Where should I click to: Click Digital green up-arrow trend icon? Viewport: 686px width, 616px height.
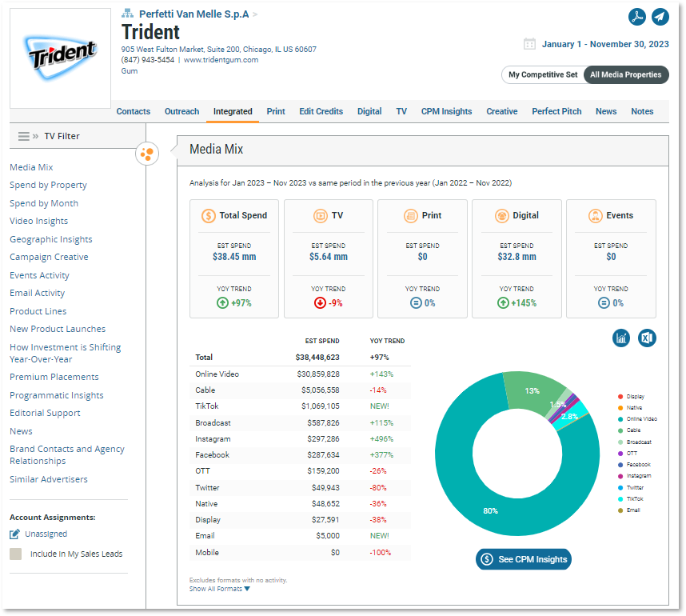click(x=503, y=303)
